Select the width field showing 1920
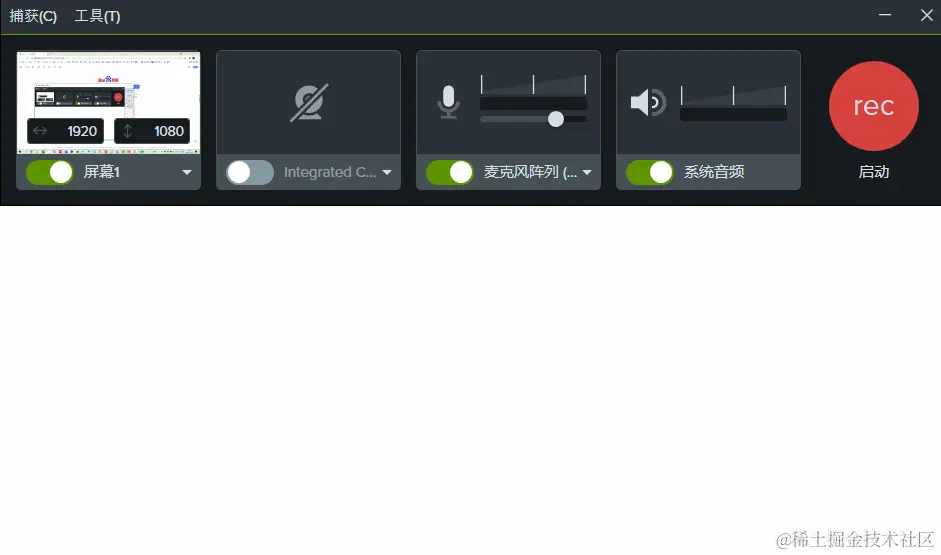The height and width of the screenshot is (555, 941). (65, 131)
